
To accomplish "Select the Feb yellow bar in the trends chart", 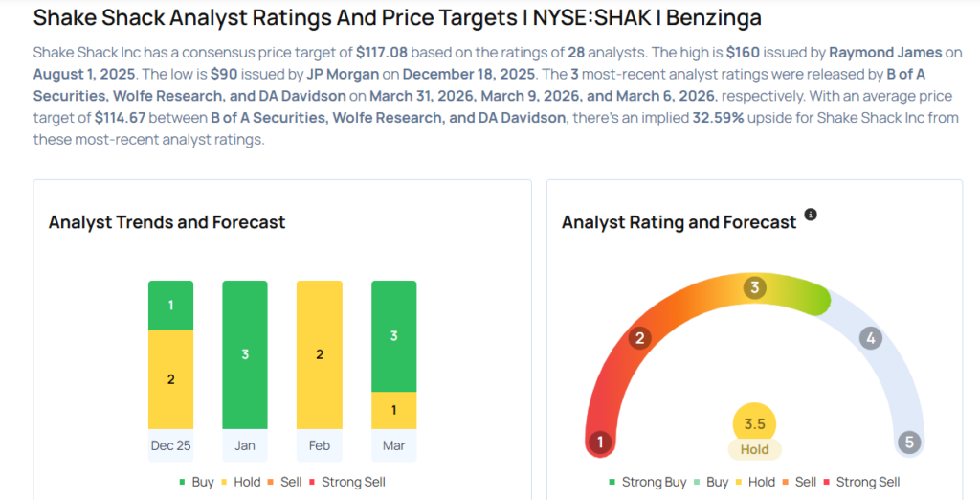I will (319, 354).
